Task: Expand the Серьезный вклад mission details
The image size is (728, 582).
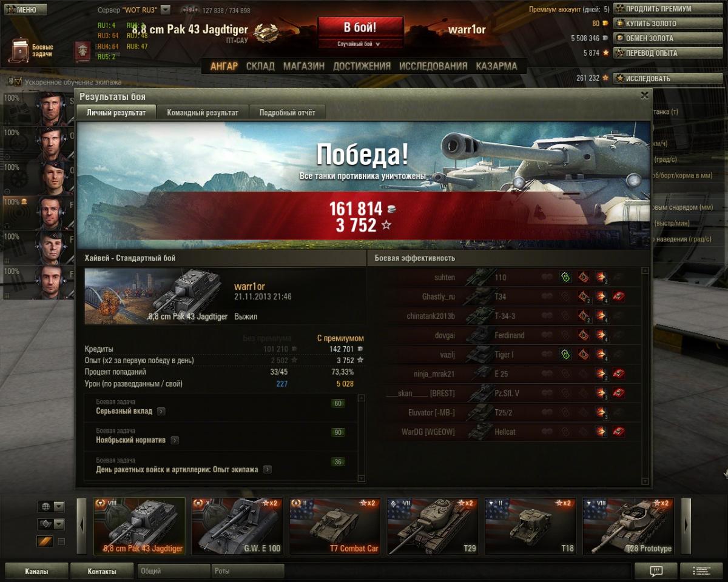Action: (161, 411)
